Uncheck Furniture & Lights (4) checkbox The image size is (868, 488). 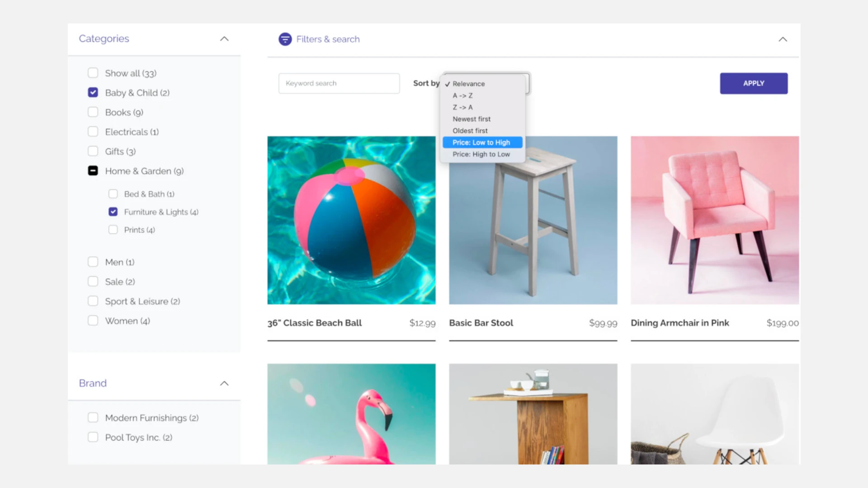pos(113,211)
